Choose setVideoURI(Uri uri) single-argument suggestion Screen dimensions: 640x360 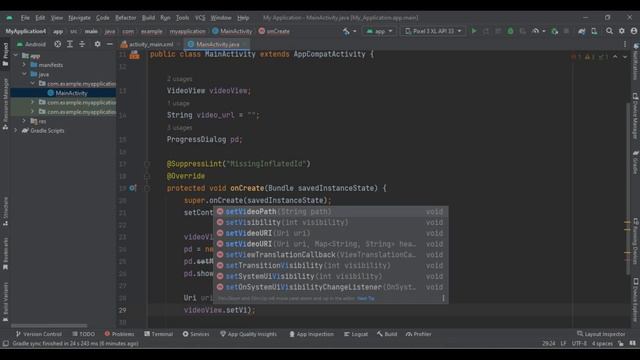tap(331, 233)
